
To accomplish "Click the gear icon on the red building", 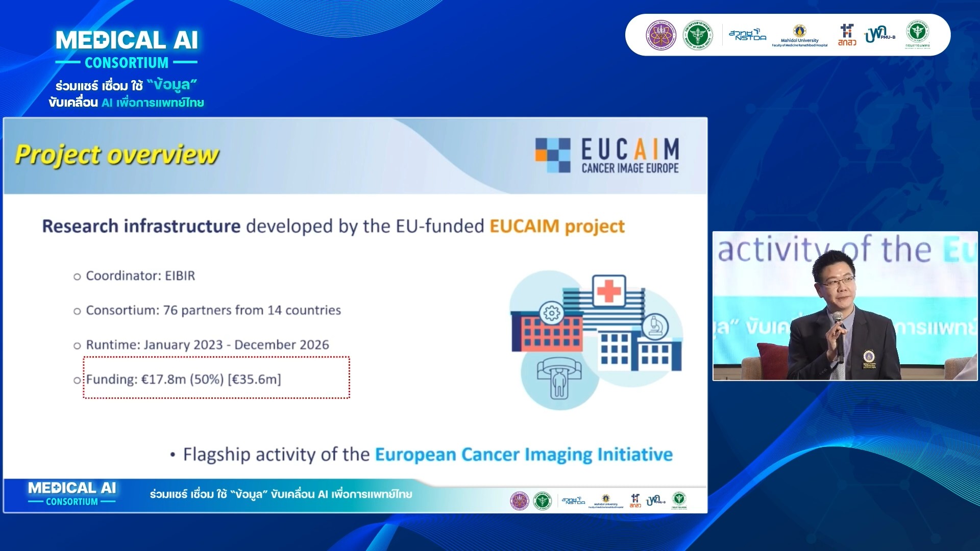I will [x=551, y=313].
